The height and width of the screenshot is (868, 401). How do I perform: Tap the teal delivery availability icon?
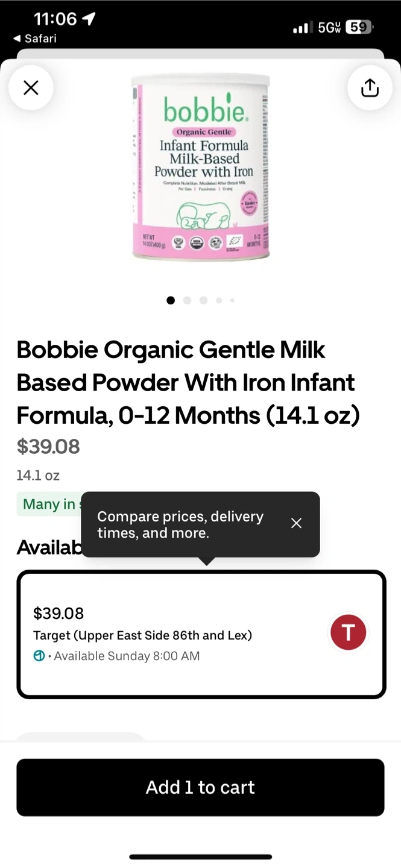coord(39,656)
